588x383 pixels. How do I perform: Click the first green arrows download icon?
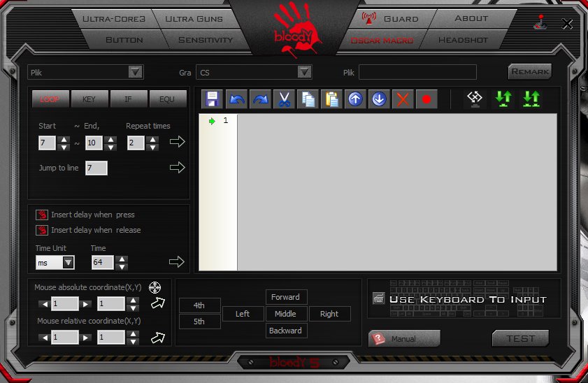(x=503, y=99)
